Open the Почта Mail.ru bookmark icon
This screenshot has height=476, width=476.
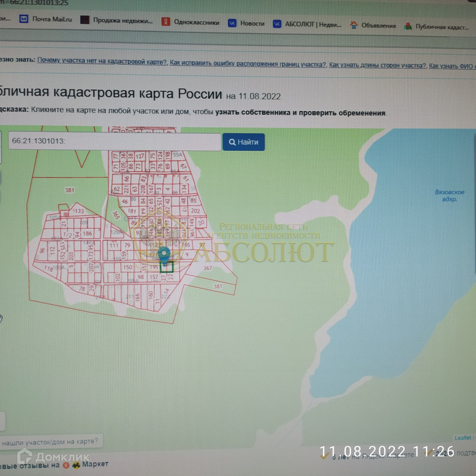click(x=24, y=19)
